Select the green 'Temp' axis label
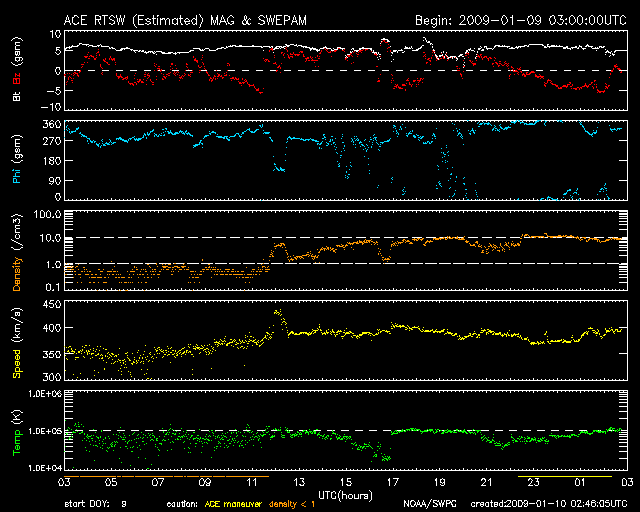 pyautogui.click(x=17, y=443)
